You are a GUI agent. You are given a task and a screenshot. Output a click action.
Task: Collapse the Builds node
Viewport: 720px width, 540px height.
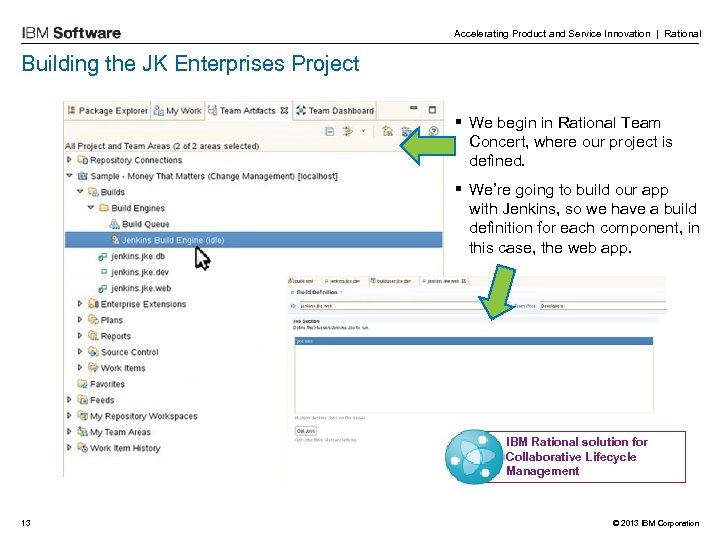coord(80,191)
